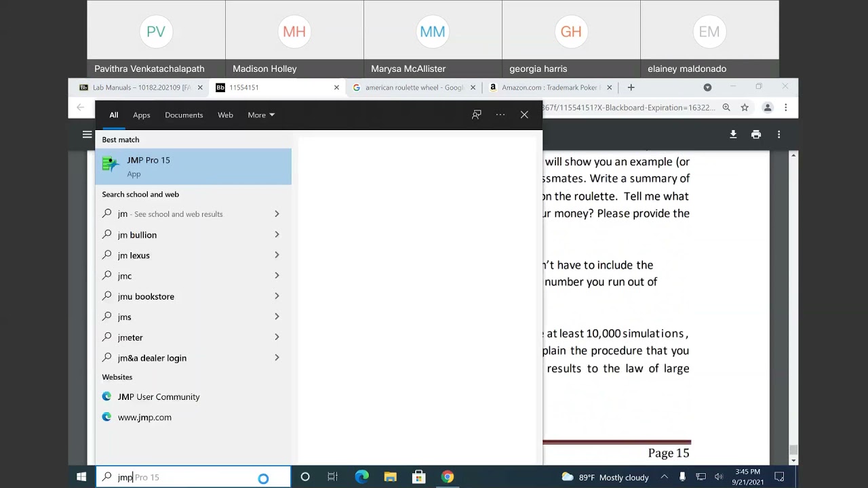This screenshot has width=868, height=488.
Task: Toggle the PDF viewer sidebar menu
Action: [x=87, y=134]
